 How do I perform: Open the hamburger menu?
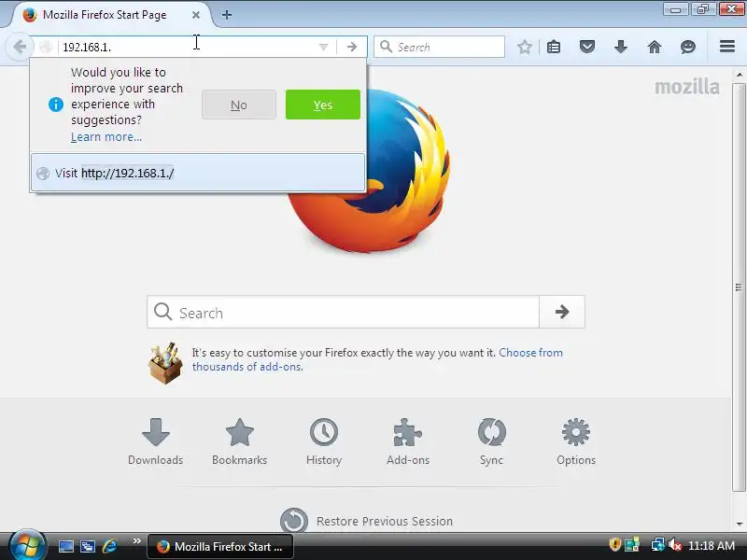click(727, 46)
